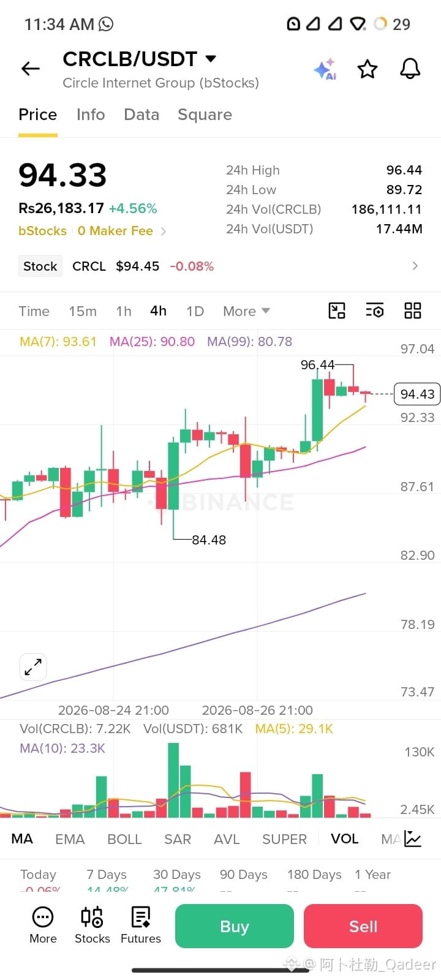Tap the 7 Days performance column

[x=107, y=880]
